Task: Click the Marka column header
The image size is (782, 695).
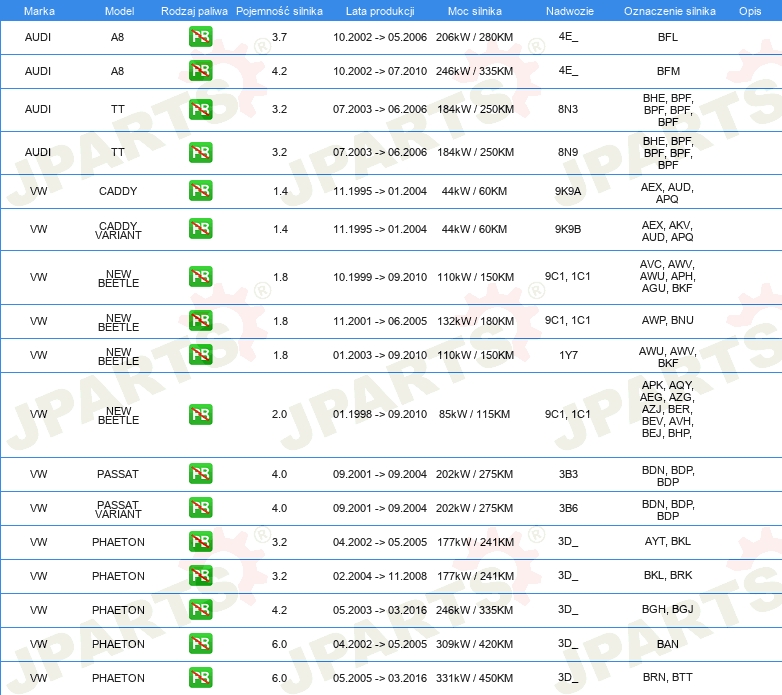Action: click(39, 10)
